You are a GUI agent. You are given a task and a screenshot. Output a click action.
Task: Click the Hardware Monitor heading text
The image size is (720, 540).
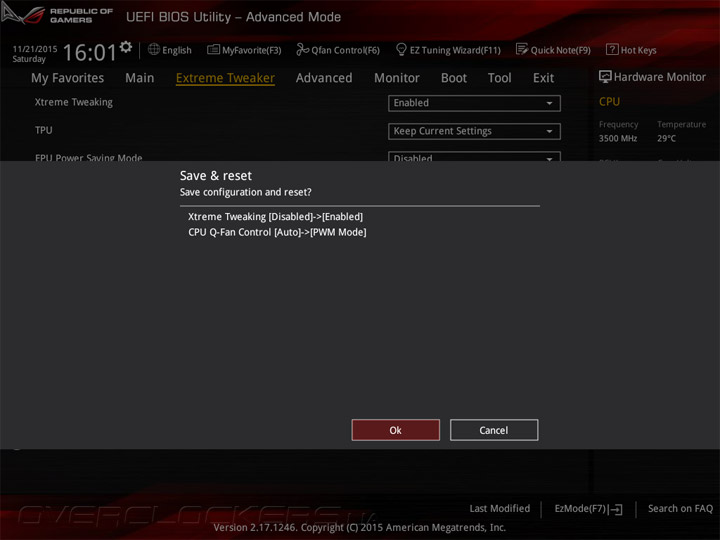tap(659, 77)
